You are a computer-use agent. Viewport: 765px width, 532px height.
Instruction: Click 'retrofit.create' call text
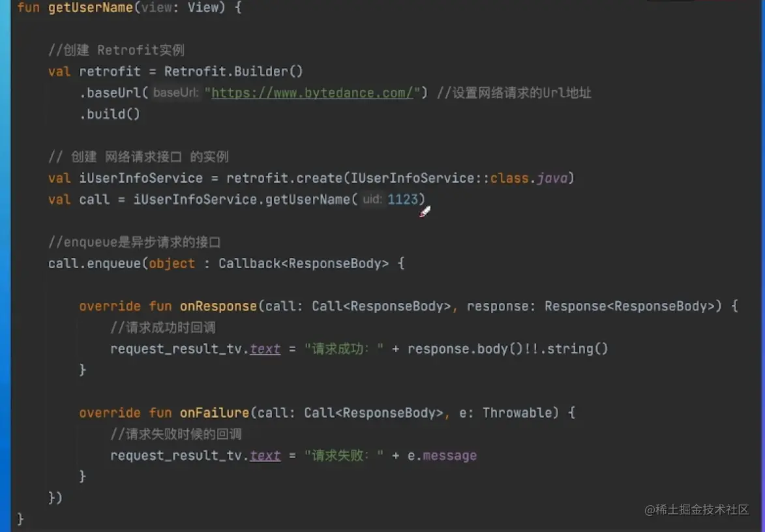click(x=284, y=178)
